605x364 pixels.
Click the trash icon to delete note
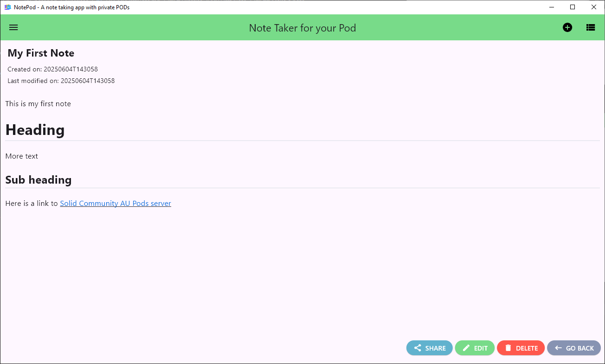[x=508, y=348]
